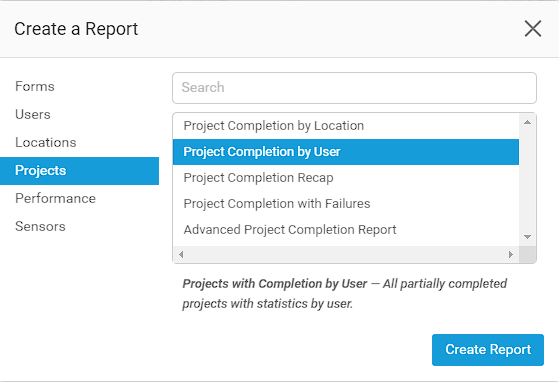
Task: Select Project Completion Recap report
Action: point(346,178)
